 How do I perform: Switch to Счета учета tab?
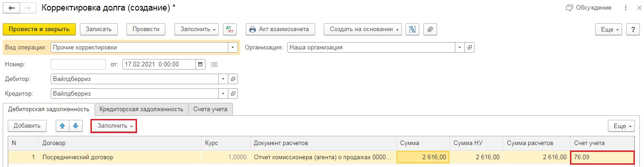211,109
